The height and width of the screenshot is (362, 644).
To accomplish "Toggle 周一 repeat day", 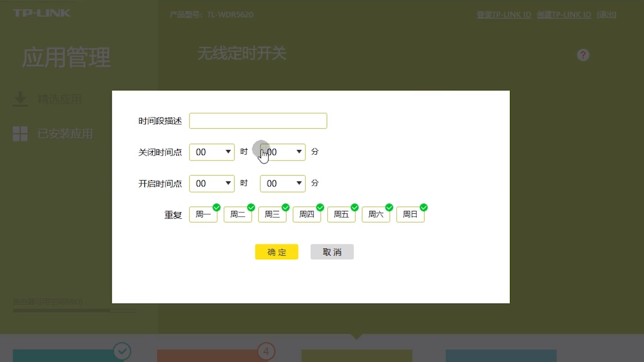I will [203, 214].
